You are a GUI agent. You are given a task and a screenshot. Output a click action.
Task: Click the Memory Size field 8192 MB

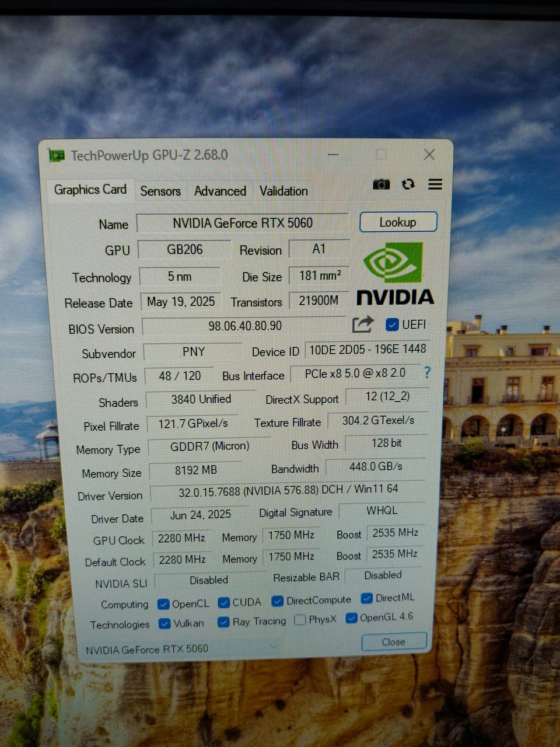(195, 471)
